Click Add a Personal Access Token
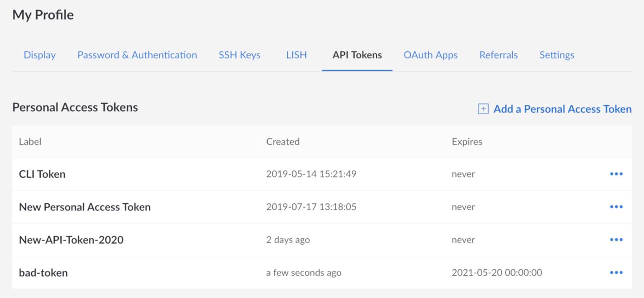This screenshot has width=644, height=298. (x=561, y=109)
